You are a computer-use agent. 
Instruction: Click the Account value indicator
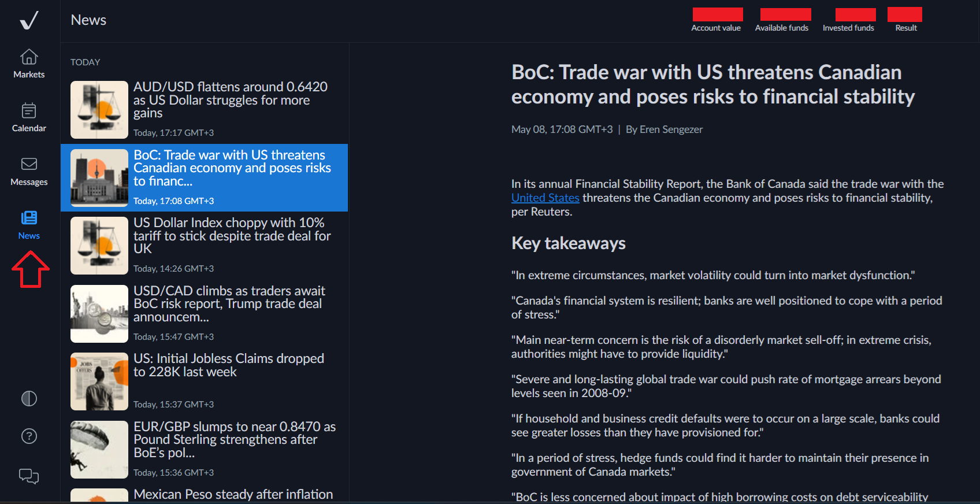coord(717,20)
